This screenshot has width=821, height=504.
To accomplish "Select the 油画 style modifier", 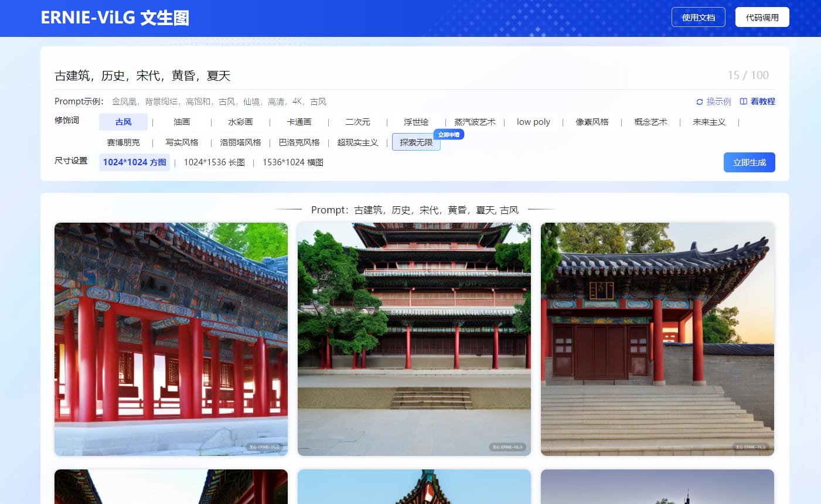I will (182, 122).
